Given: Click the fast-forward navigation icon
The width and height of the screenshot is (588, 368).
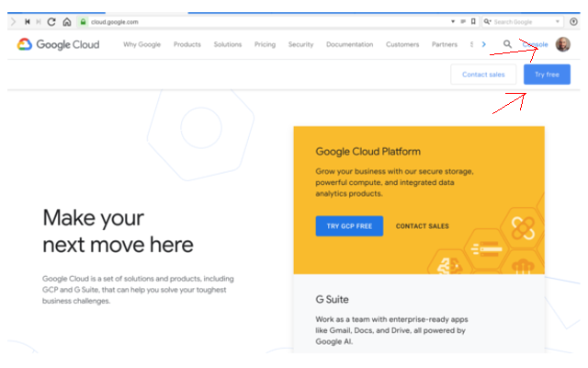Looking at the screenshot, I should pos(39,22).
